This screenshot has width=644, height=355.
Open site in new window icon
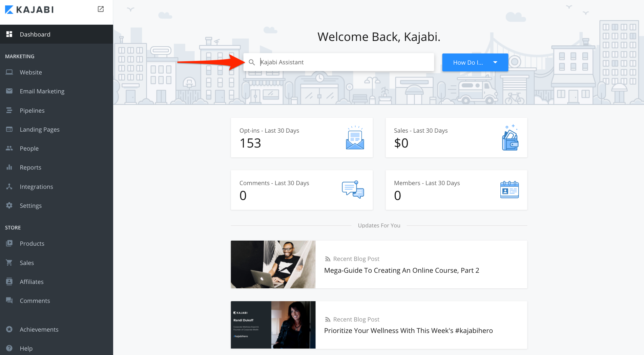[x=101, y=9]
